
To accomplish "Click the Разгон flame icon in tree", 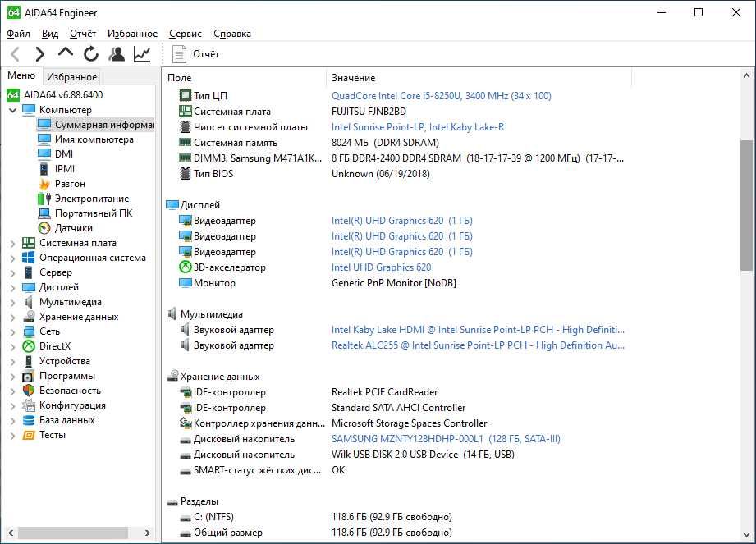I will coord(44,184).
